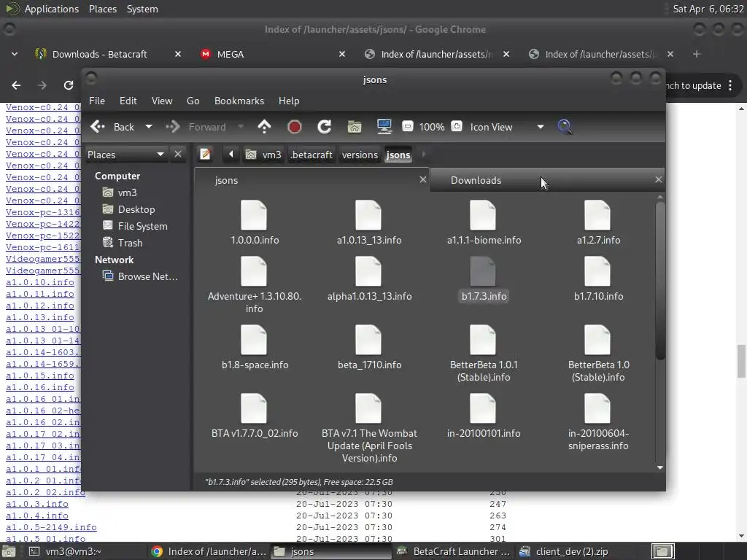Open the Bookmarks menu
Screen dimensions: 747x560
(x=239, y=101)
